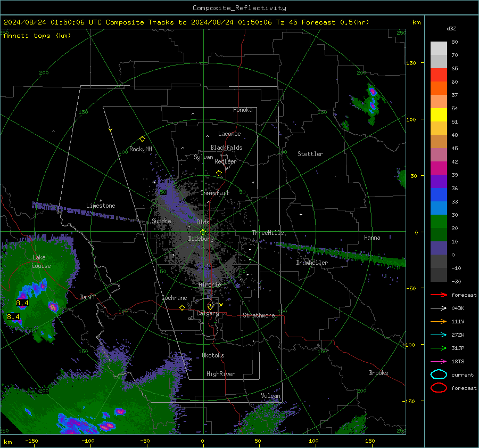Image resolution: width=479 pixels, height=448 pixels.
Task: Click the Ponoka city label
Action: point(243,110)
